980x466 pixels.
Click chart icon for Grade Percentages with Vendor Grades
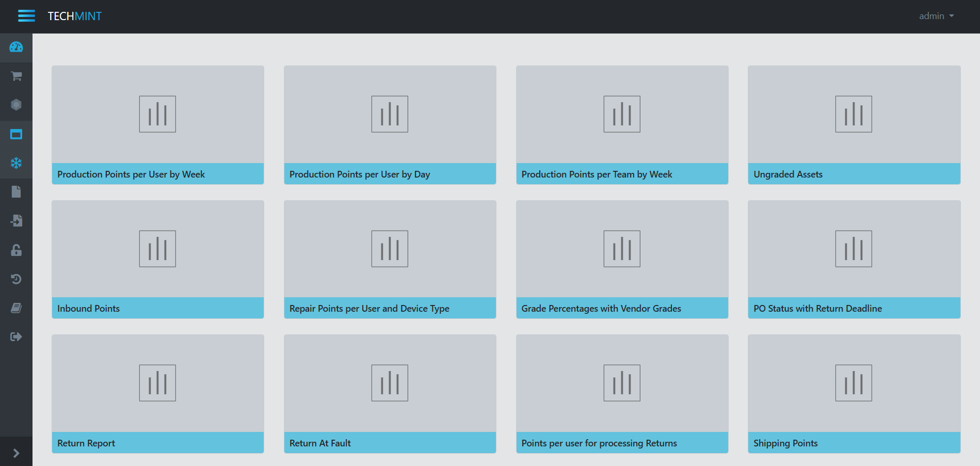[x=622, y=249]
